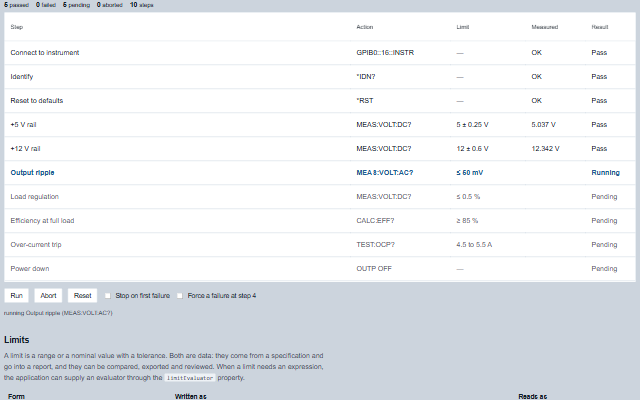Click the Run button
This screenshot has width=640, height=400.
16,296
